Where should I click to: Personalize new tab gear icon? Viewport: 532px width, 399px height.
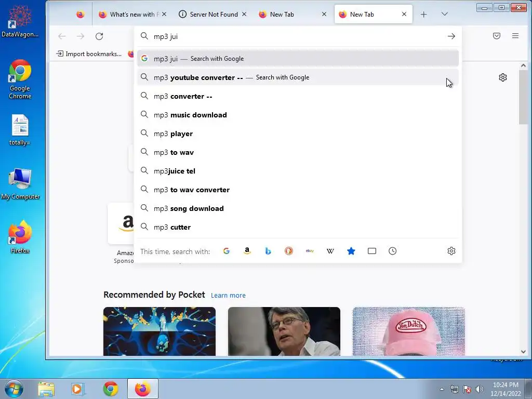click(x=503, y=77)
